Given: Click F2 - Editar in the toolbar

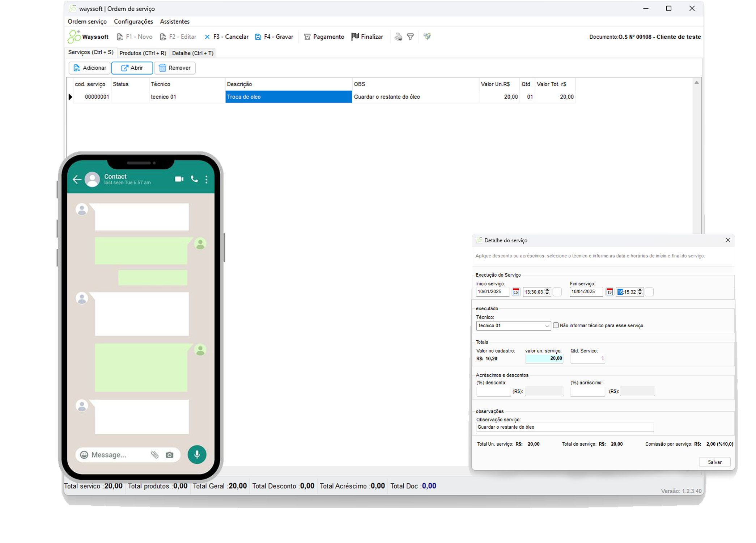Looking at the screenshot, I should pyautogui.click(x=178, y=37).
